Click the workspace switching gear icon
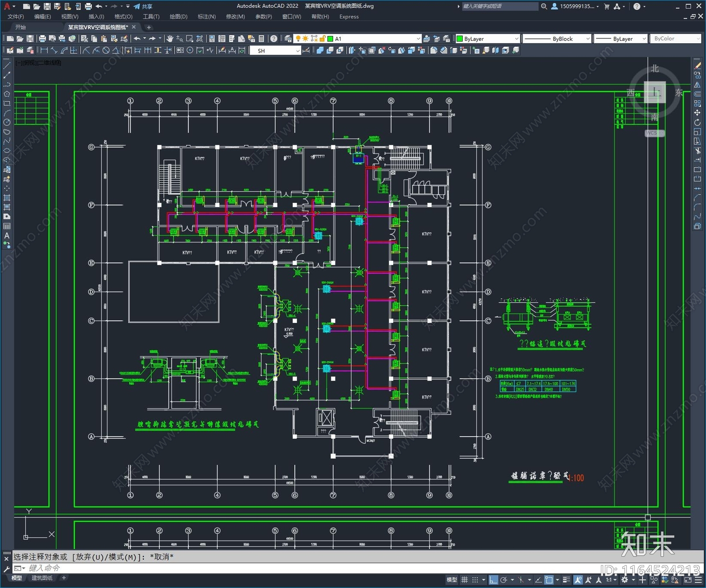 [624, 580]
